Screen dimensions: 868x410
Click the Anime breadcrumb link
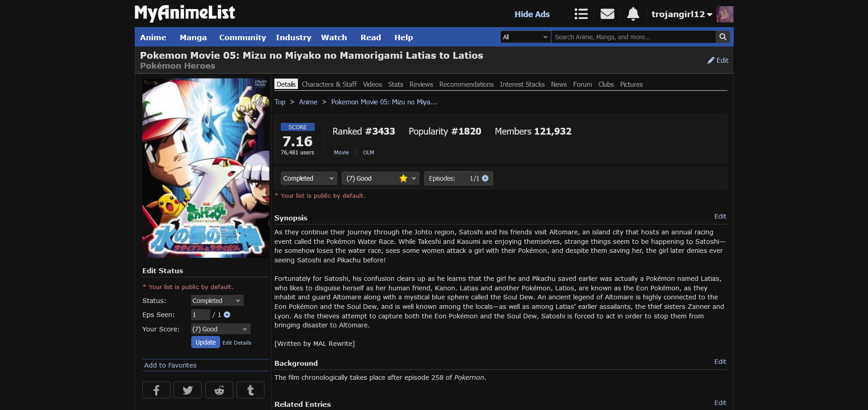click(308, 102)
